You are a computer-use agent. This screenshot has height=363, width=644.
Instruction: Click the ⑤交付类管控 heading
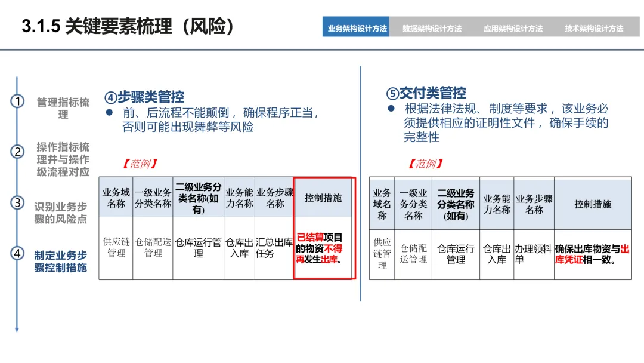pos(426,93)
